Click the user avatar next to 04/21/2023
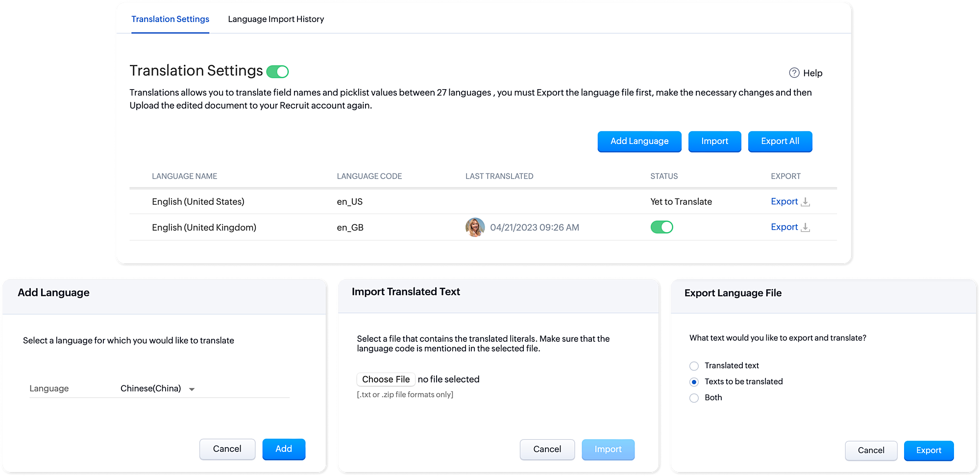This screenshot has width=980, height=476. pos(475,227)
